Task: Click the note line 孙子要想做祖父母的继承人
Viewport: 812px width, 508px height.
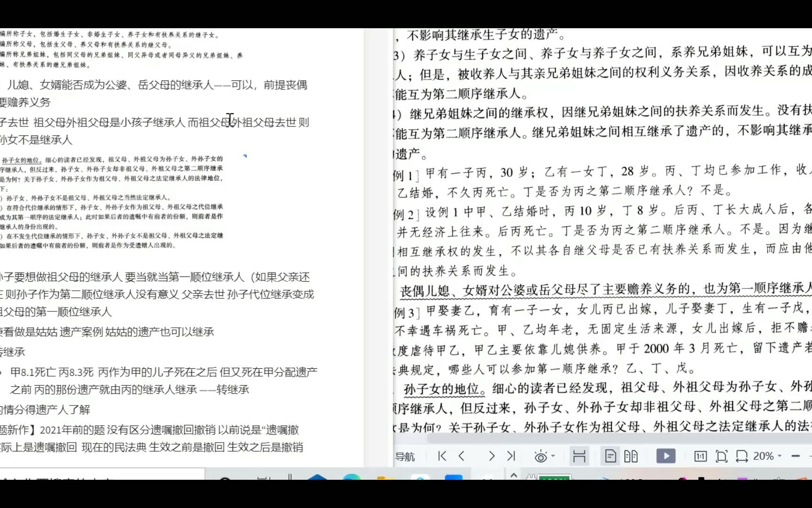Action: (157, 294)
